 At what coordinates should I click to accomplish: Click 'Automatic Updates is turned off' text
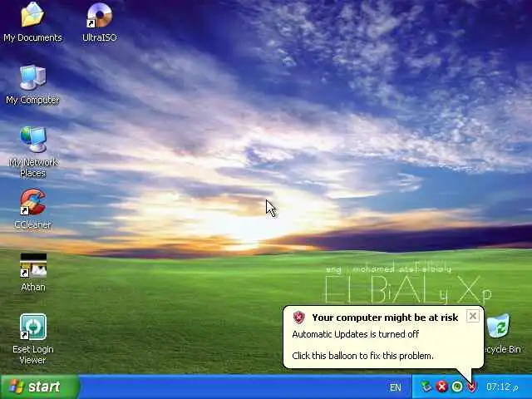(x=355, y=334)
